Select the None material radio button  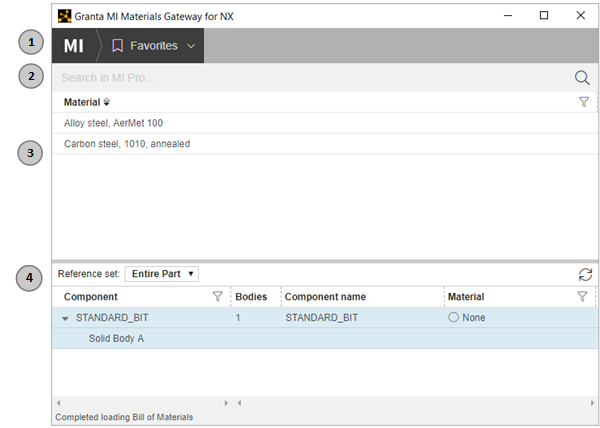453,317
